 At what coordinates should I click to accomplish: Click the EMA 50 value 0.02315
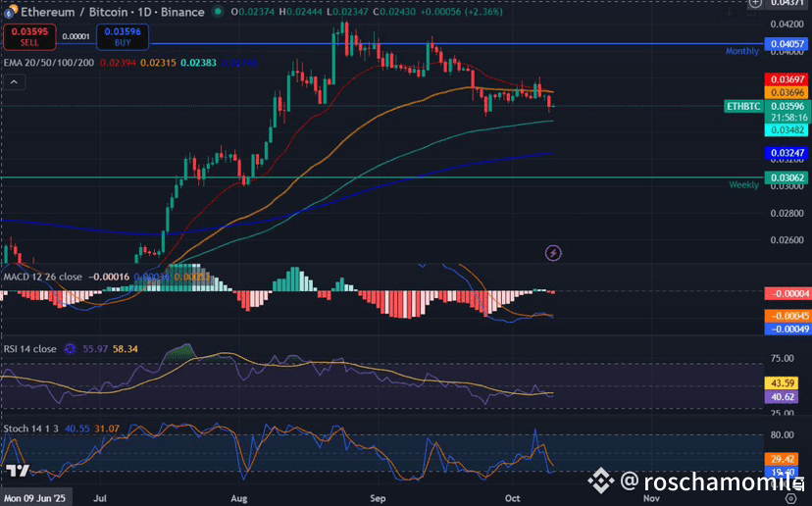158,63
